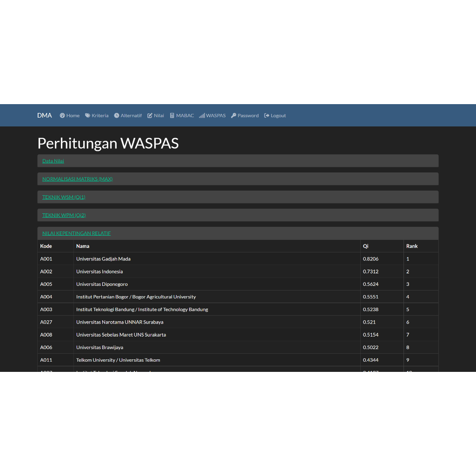Viewport: 476px width, 476px height.
Task: Click the Password key icon
Action: coord(233,115)
